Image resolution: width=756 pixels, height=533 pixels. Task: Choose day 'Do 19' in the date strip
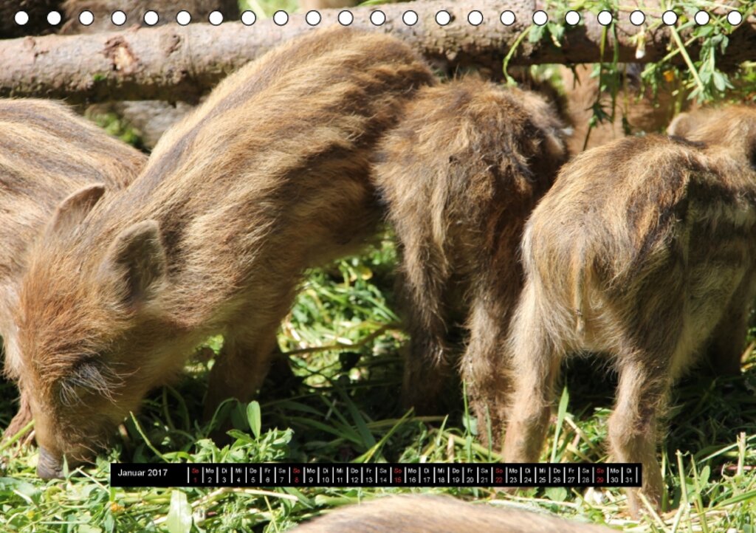click(456, 475)
